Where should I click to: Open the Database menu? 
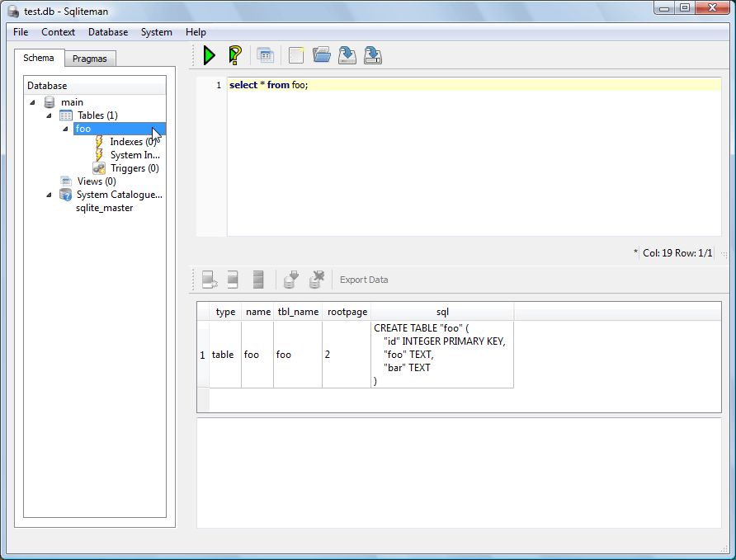pyautogui.click(x=107, y=32)
